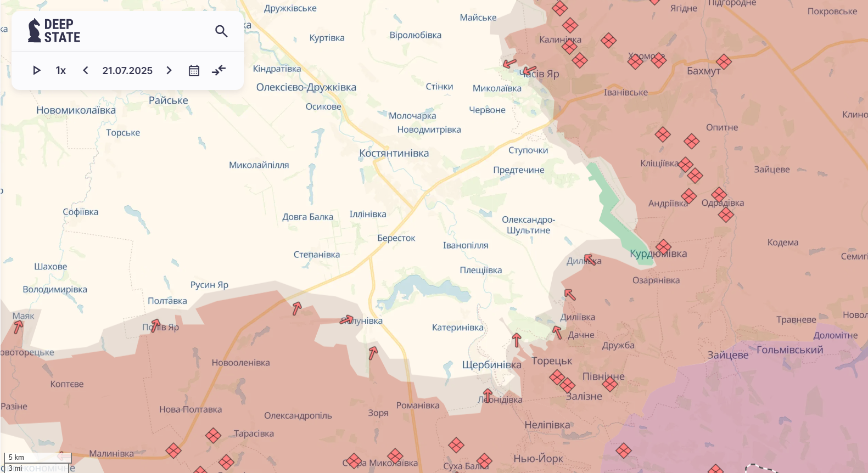The image size is (868, 473).
Task: Advance to the next date
Action: [x=169, y=70]
